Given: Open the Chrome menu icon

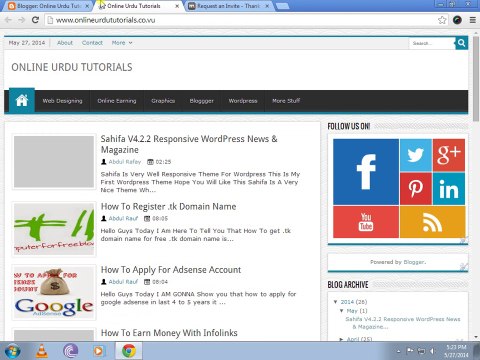Looking at the screenshot, I should (x=473, y=20).
